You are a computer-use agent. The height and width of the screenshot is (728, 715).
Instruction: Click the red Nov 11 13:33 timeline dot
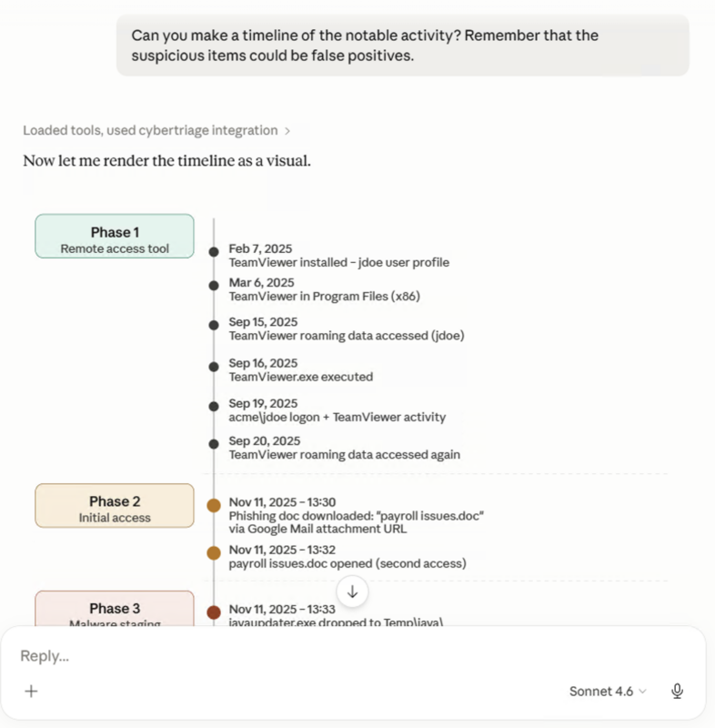pyautogui.click(x=214, y=612)
